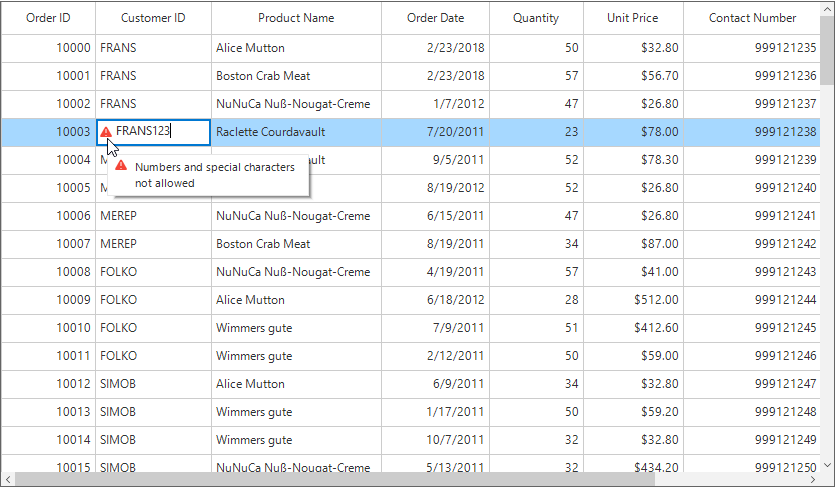Click the quantity 28 cell

click(536, 300)
